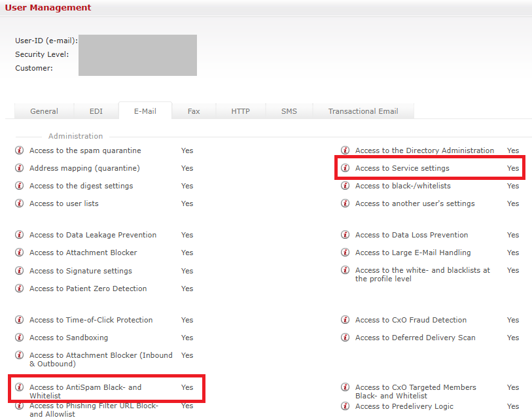532x420 pixels.
Task: Click the Access to Time-of-Click Protection label
Action: (91, 320)
